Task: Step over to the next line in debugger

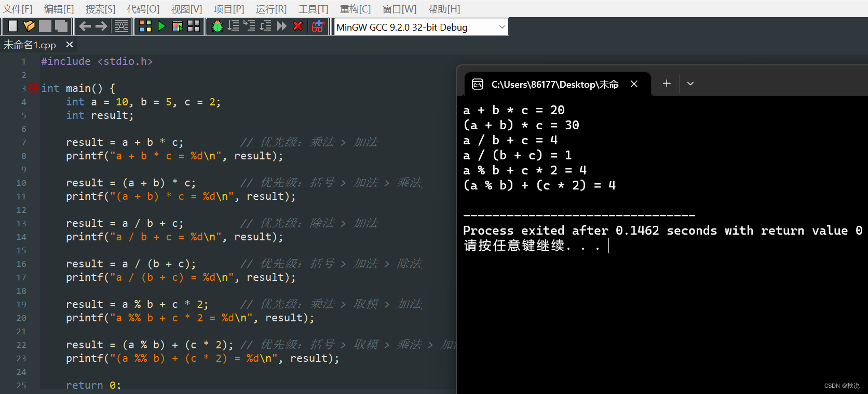Action: pos(234,26)
